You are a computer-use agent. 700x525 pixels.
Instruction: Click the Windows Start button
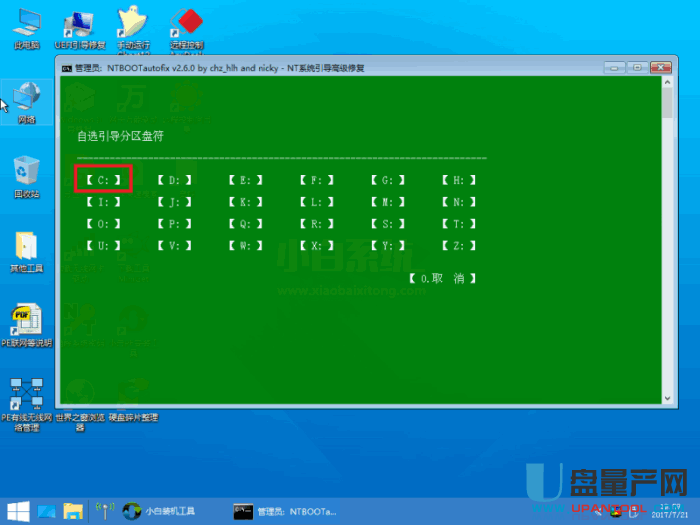click(15, 511)
